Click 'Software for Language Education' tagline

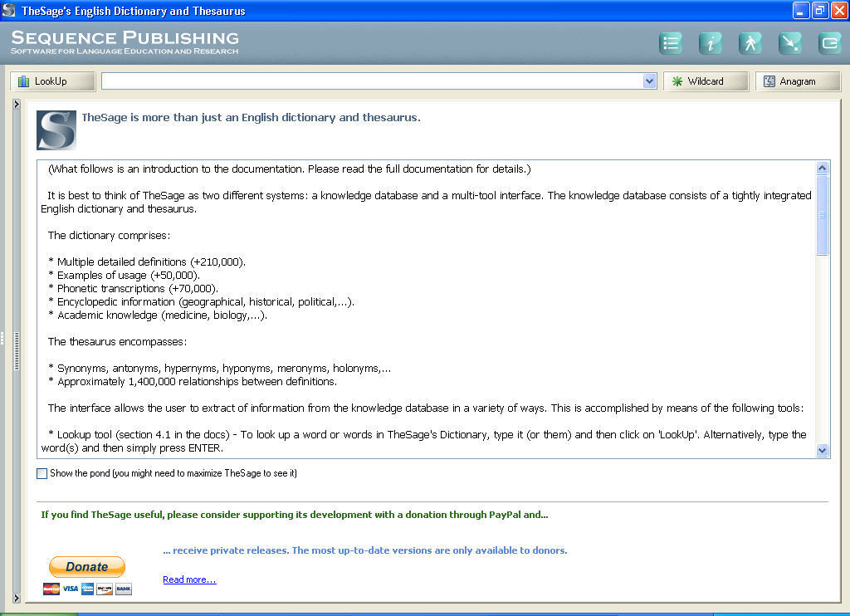tap(125, 51)
